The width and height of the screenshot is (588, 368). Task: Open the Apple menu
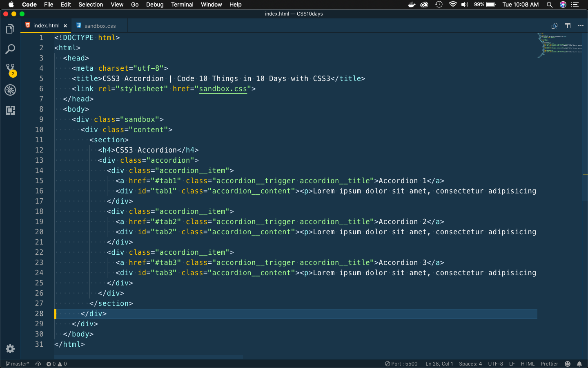[x=11, y=4]
